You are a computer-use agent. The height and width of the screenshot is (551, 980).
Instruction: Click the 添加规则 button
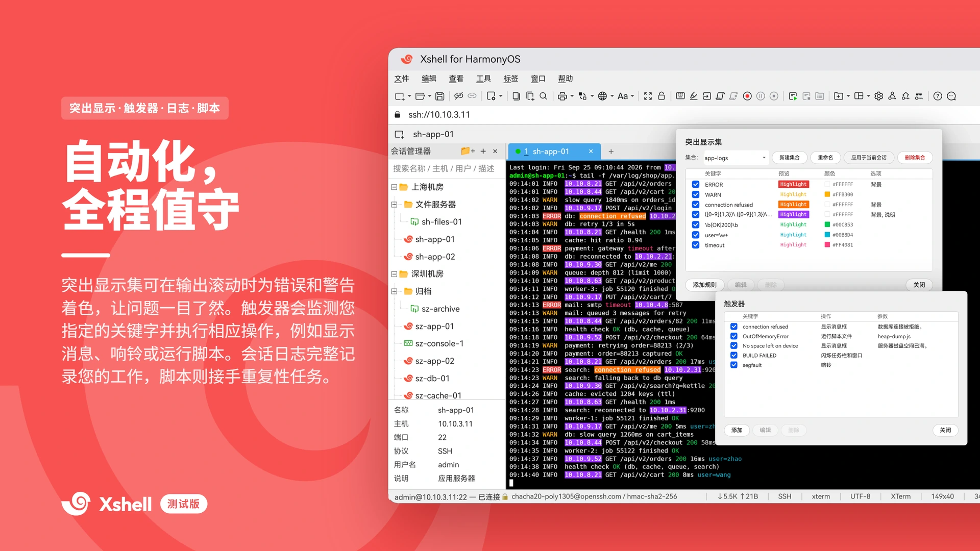pos(704,285)
